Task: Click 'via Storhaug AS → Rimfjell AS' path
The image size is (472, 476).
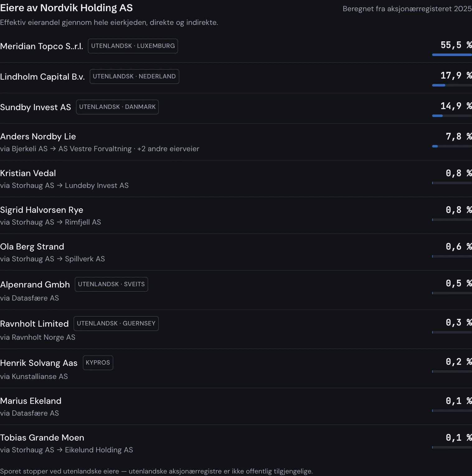Action: click(50, 222)
